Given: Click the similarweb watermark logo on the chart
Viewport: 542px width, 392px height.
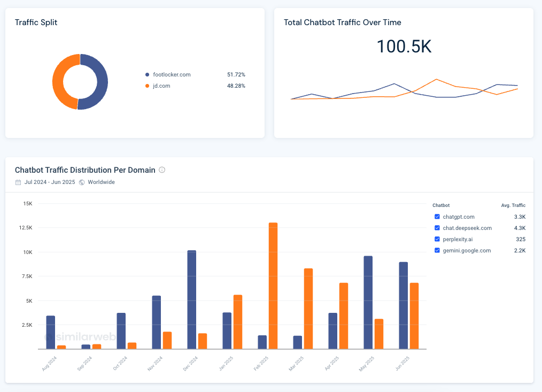Looking at the screenshot, I should (72, 337).
